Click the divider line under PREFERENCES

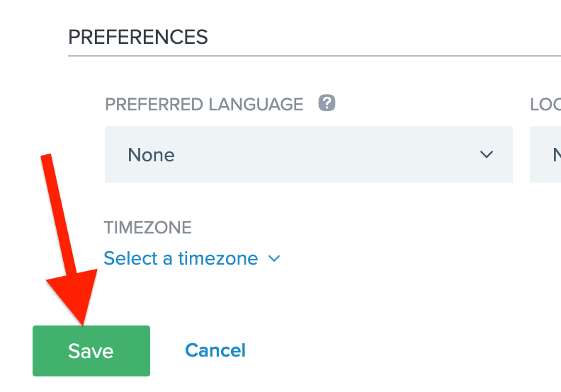tap(314, 56)
